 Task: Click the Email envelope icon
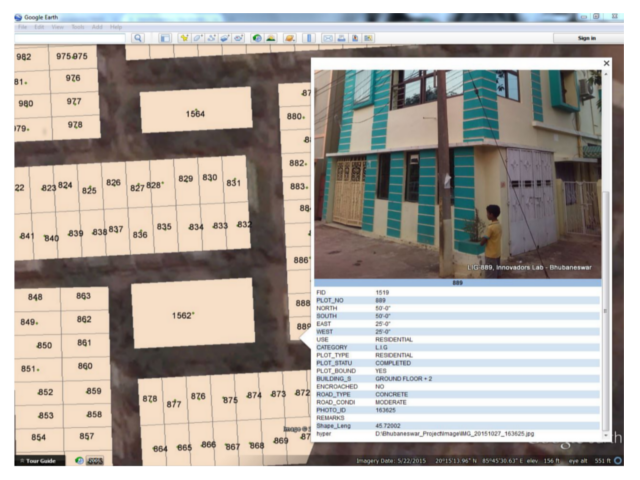coord(328,38)
